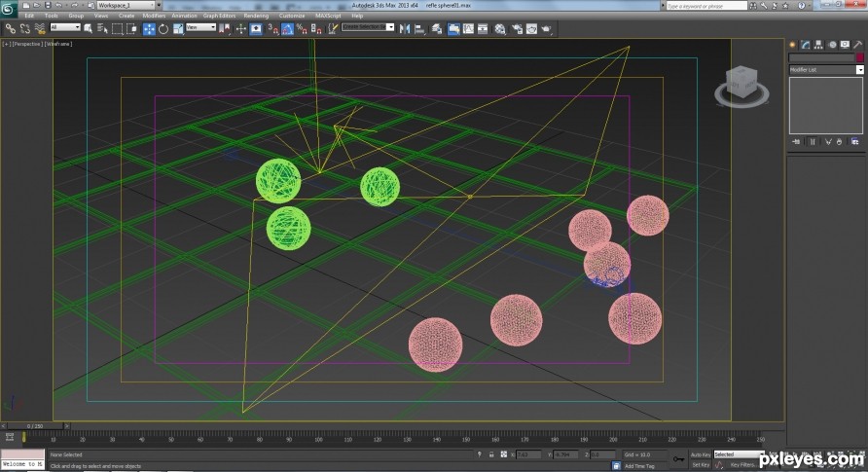Click the Save File quick access icon
This screenshot has width=868, height=472.
[x=48, y=5]
